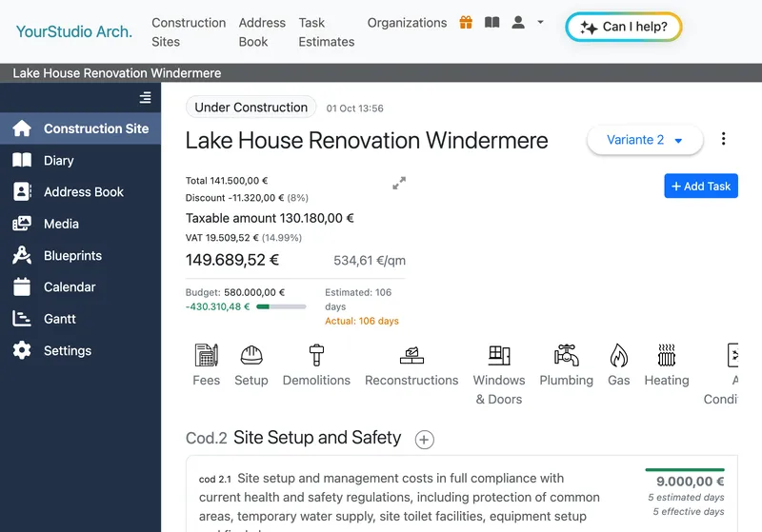Expand the totals summary with arrows icon
Image resolution: width=762 pixels, height=532 pixels.
399,183
